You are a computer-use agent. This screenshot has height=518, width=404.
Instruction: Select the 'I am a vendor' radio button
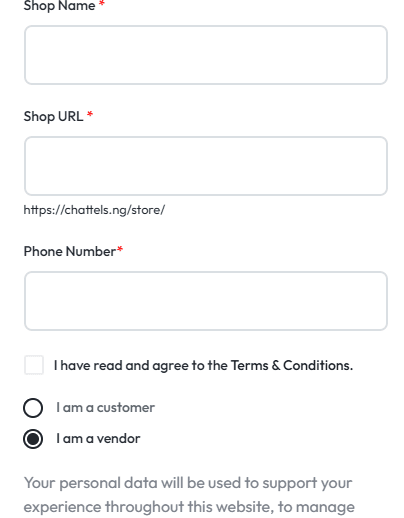coord(33,439)
